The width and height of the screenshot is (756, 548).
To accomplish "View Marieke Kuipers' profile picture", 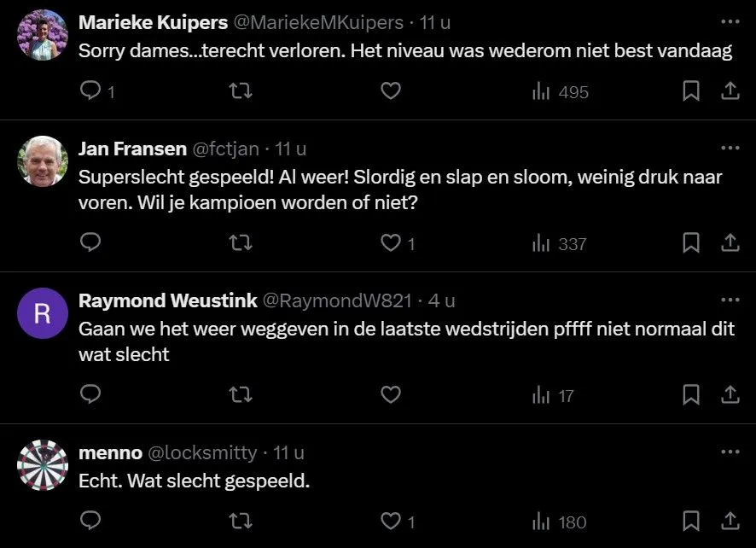I will click(x=42, y=35).
